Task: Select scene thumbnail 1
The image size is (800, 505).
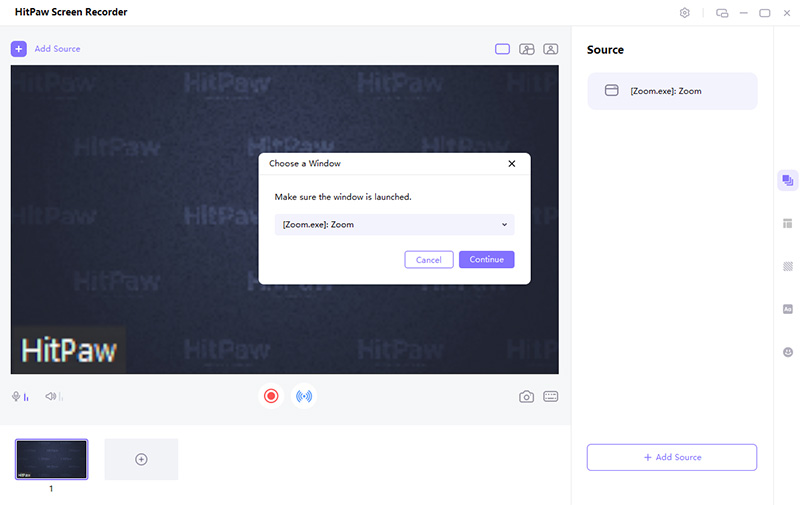Action: click(52, 459)
